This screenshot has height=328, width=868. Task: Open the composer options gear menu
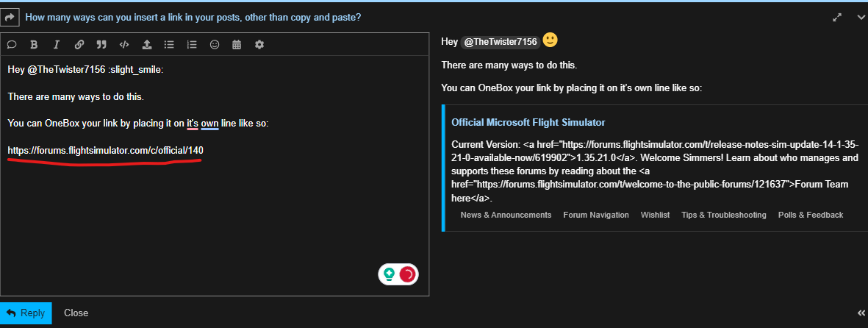pyautogui.click(x=259, y=44)
